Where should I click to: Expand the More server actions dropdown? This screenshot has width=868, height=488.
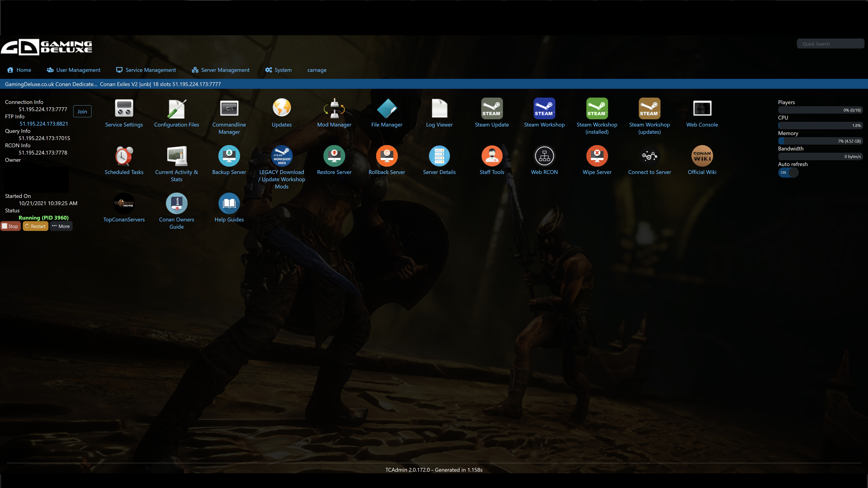(x=61, y=226)
